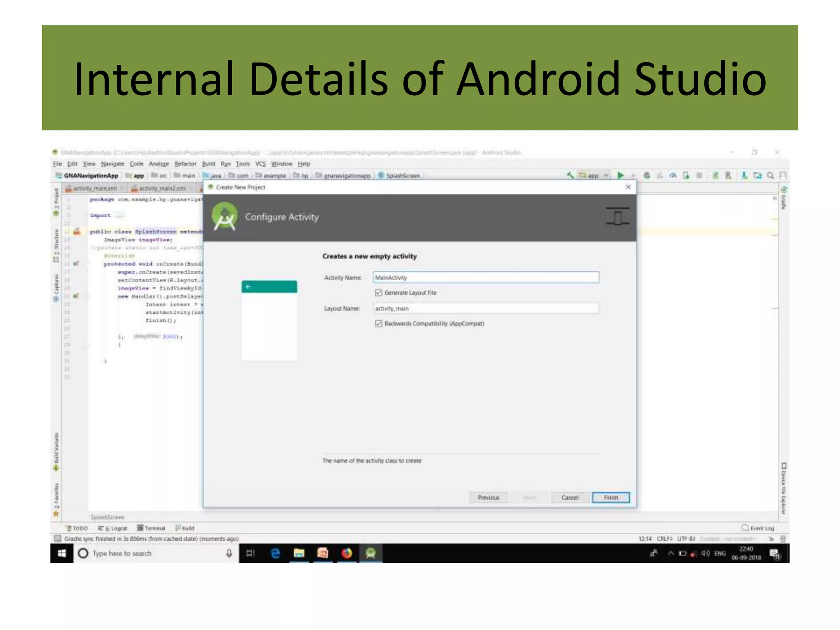This screenshot has width=840, height=630.
Task: Click the Finish button
Action: click(611, 498)
